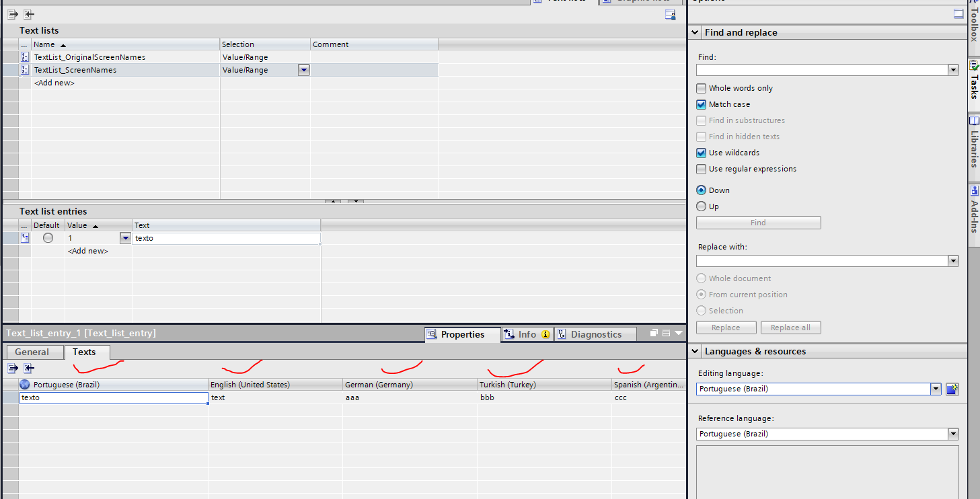Open the Find field dropdown
Viewport: 980px width, 499px height.
pos(953,70)
